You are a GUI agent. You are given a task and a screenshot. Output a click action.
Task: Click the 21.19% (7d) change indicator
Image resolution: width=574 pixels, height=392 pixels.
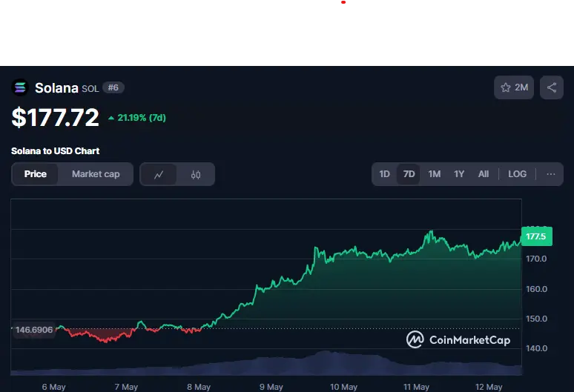(137, 118)
